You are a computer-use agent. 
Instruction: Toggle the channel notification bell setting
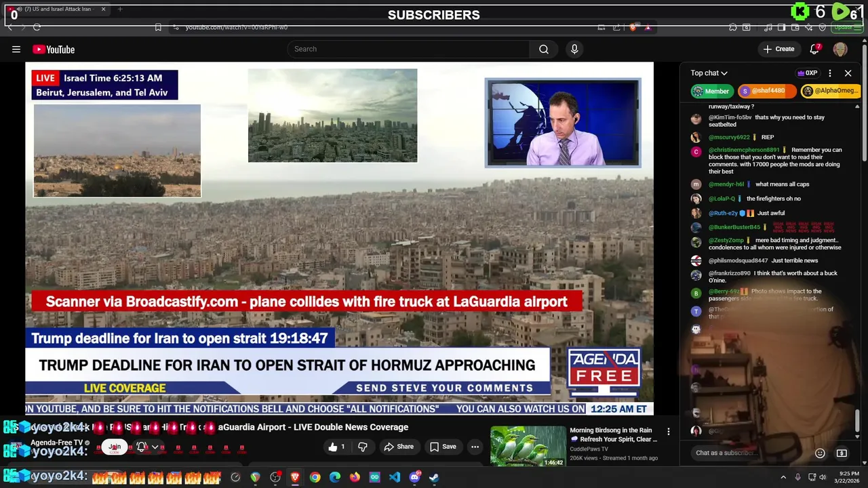coord(141,447)
